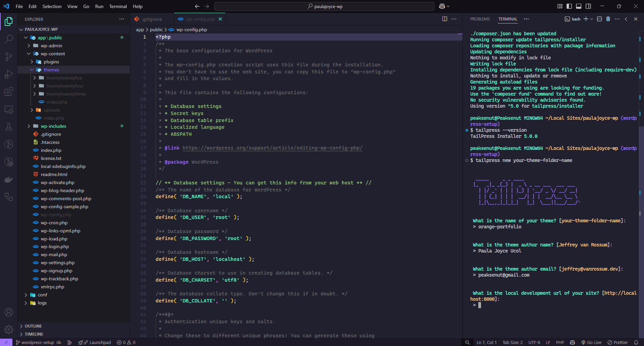644x346 pixels.
Task: Open the Source Control view
Action: pyautogui.click(x=9, y=56)
